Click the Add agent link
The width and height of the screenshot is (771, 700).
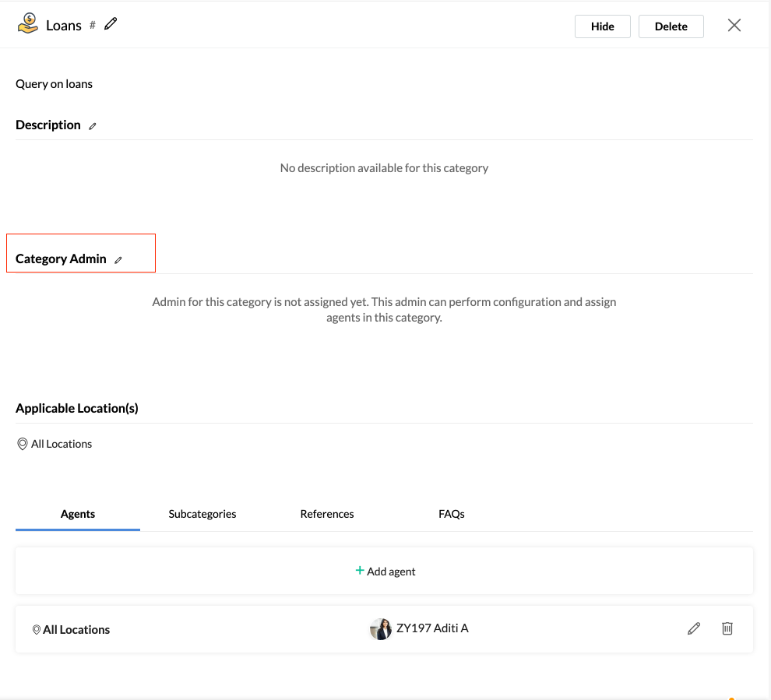(x=385, y=572)
